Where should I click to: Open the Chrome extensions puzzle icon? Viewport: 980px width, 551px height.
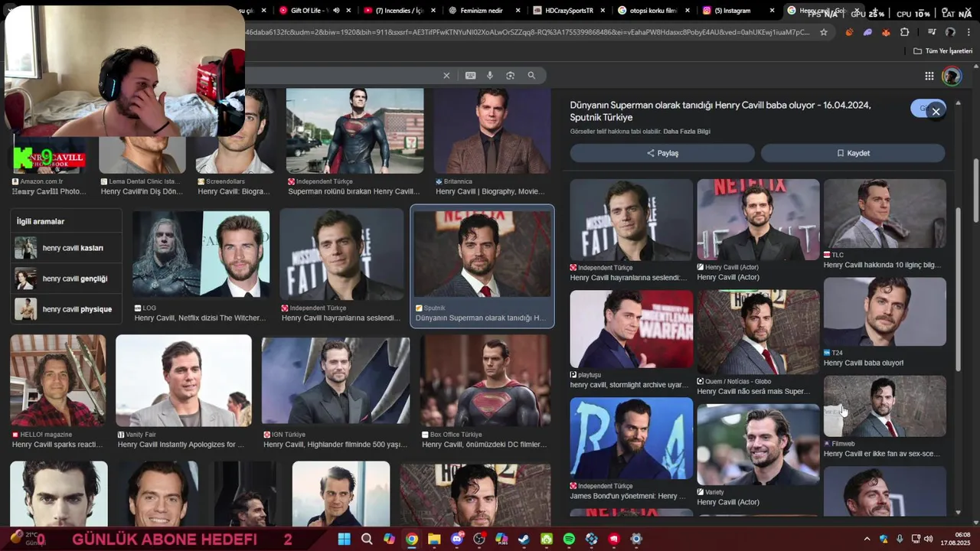(x=905, y=32)
